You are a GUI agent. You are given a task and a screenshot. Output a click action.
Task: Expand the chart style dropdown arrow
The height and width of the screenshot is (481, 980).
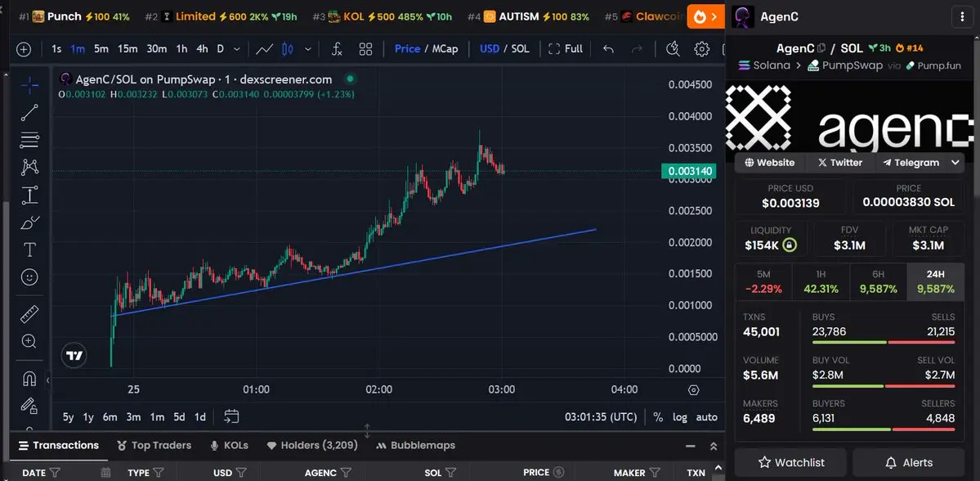point(307,49)
